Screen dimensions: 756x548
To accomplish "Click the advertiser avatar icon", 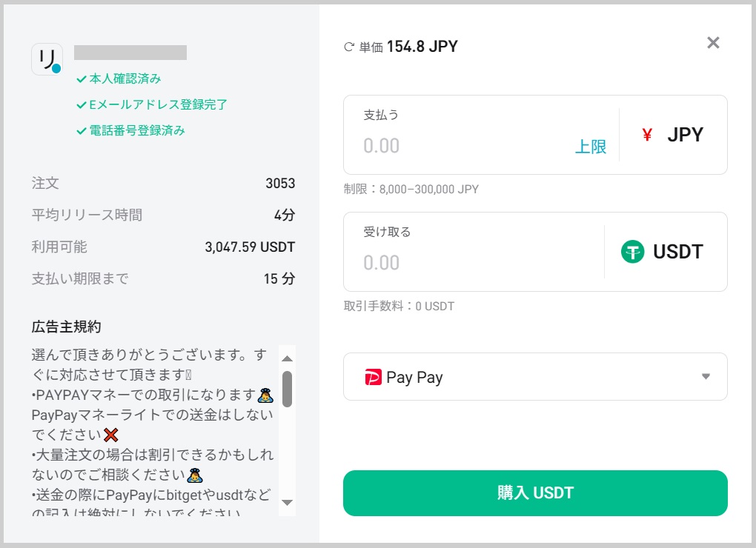I will [47, 59].
